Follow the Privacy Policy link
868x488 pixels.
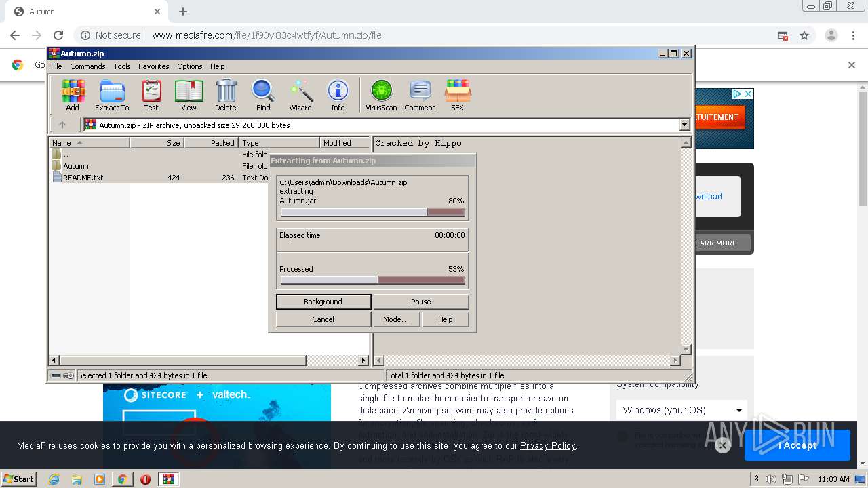547,445
